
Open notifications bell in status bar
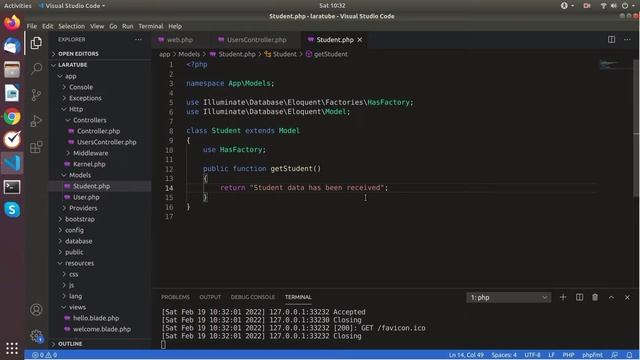click(x=629, y=355)
